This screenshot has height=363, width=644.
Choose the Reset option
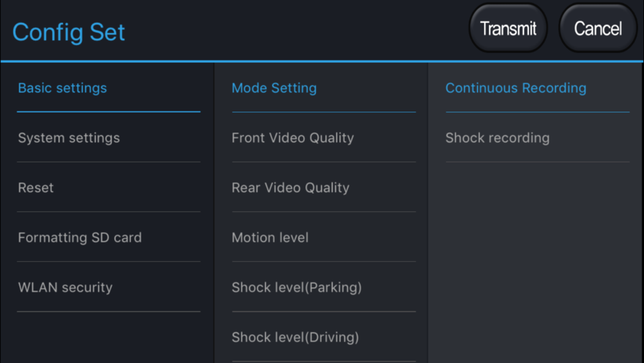pos(36,188)
